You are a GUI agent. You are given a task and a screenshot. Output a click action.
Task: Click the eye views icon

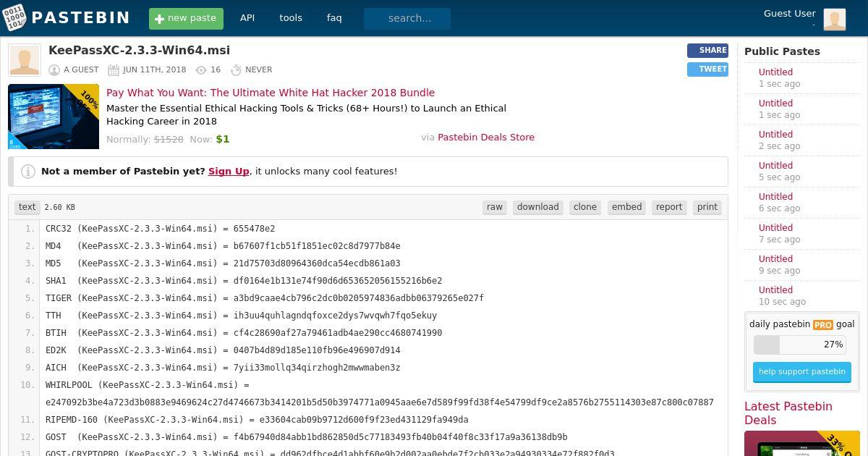(201, 70)
